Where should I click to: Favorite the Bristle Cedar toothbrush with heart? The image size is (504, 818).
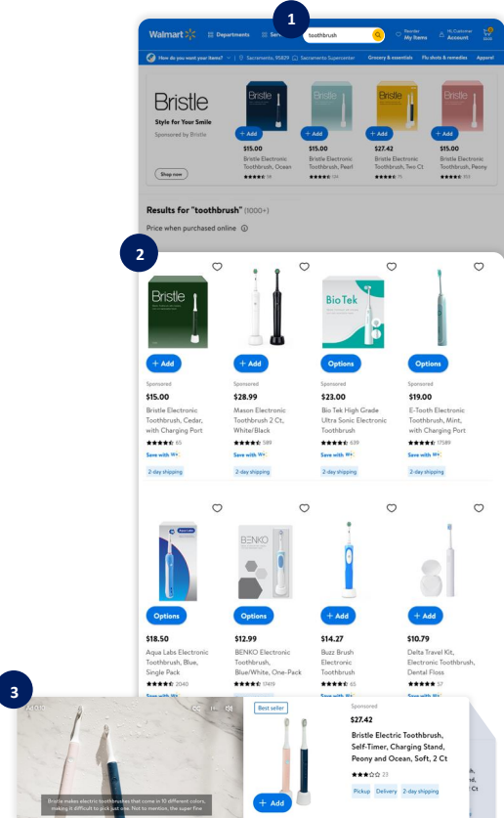(218, 267)
